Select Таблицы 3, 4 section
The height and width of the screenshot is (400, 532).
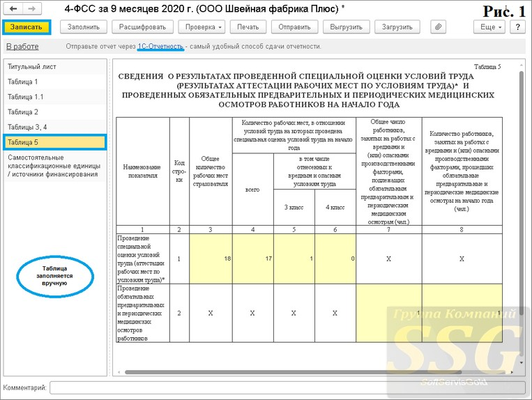pos(55,127)
